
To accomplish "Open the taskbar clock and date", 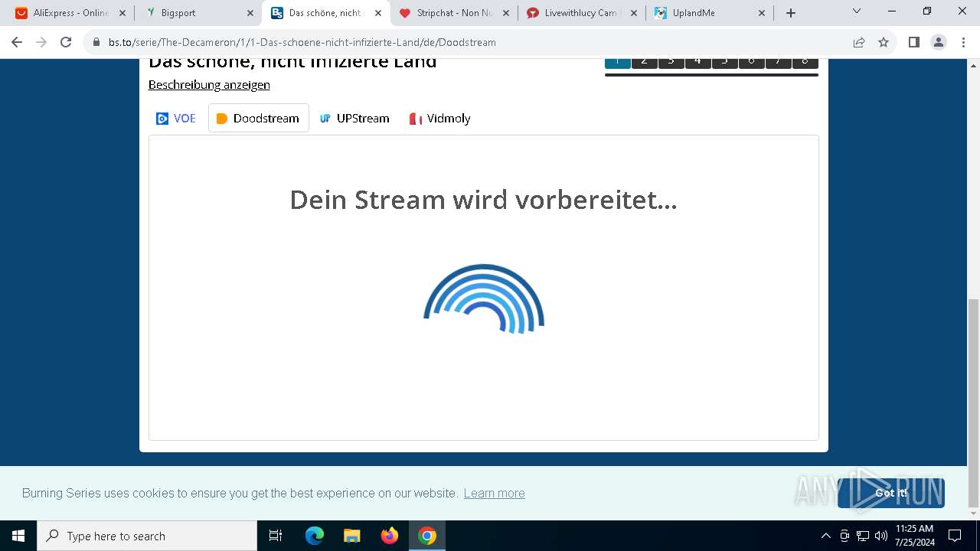I will [914, 536].
